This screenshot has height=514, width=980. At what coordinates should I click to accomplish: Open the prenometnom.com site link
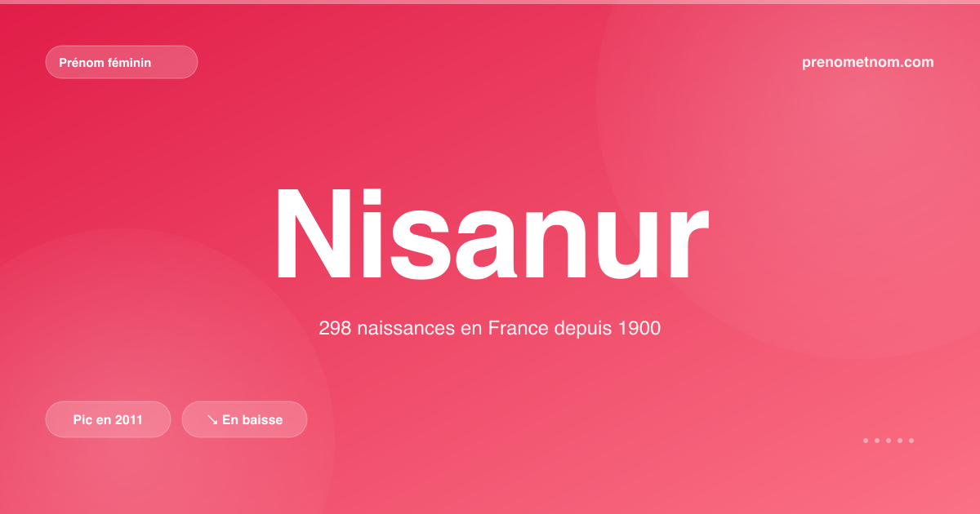pos(868,62)
